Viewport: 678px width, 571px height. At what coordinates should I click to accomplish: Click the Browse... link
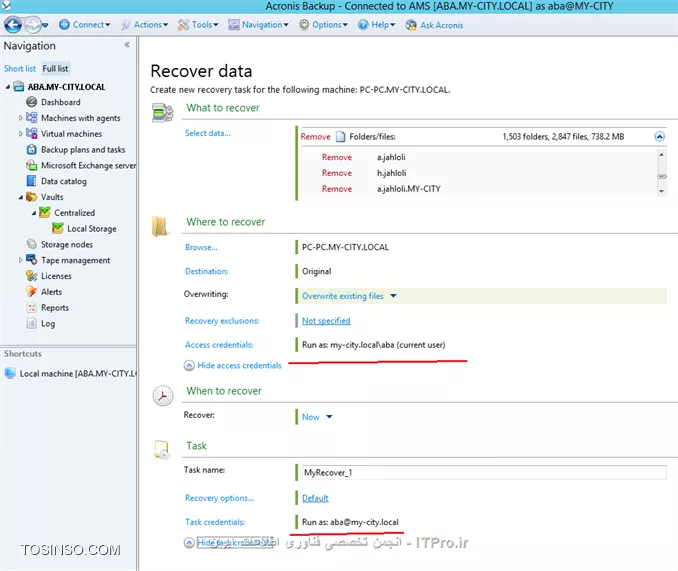coord(201,247)
